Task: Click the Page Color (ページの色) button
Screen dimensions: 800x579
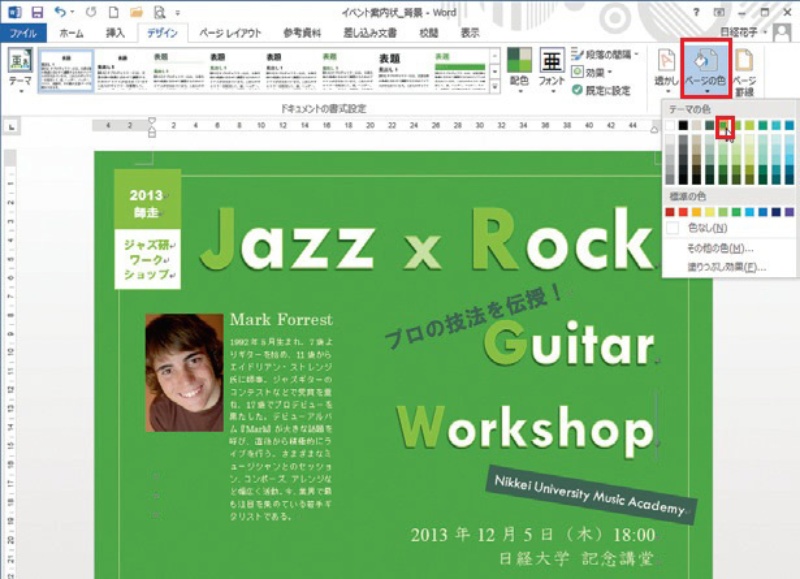Action: coord(707,68)
